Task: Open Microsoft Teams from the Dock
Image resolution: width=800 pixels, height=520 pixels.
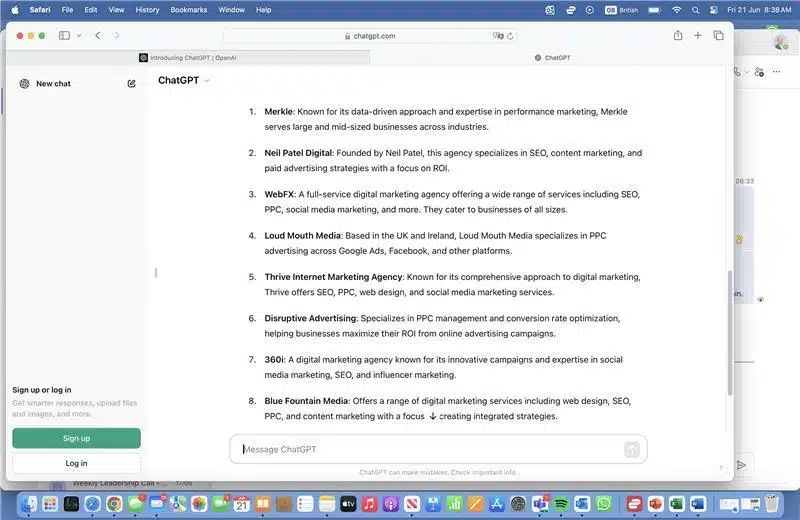Action: [x=540, y=504]
